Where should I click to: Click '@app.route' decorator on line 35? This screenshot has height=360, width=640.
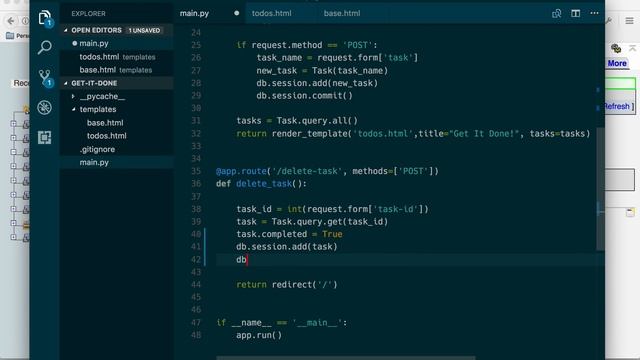tap(241, 171)
